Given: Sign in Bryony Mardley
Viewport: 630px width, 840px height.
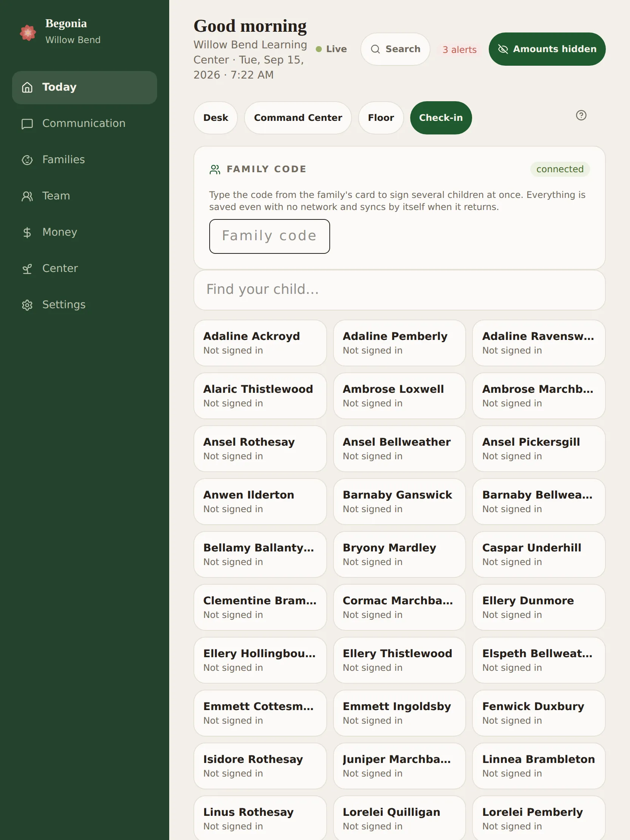Looking at the screenshot, I should (x=399, y=554).
